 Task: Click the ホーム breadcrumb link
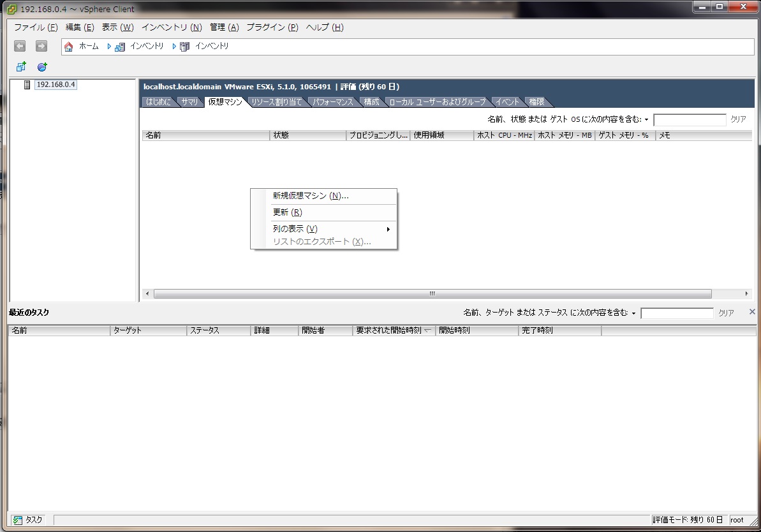pyautogui.click(x=89, y=46)
